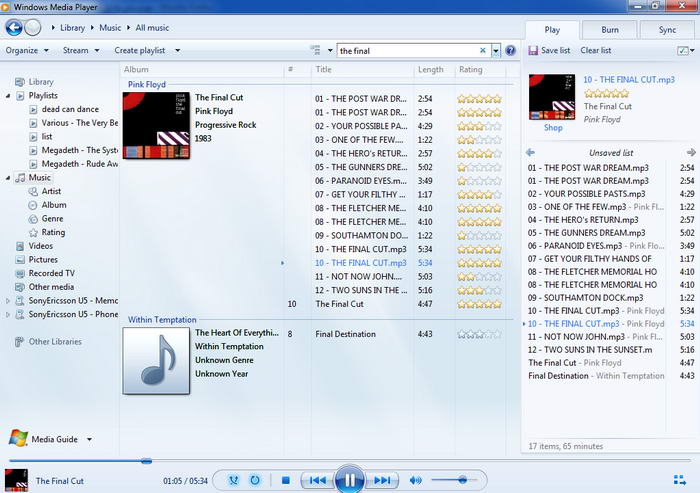Viewport: 700px width, 493px height.
Task: Go to next list arrow
Action: 691,153
